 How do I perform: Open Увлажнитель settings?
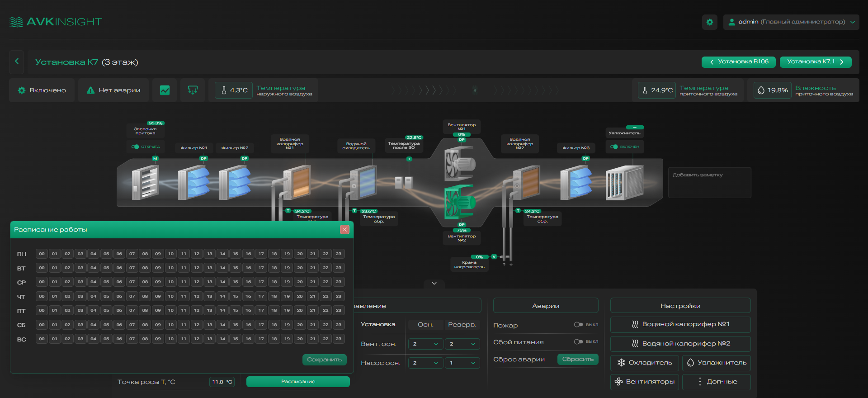(x=717, y=363)
